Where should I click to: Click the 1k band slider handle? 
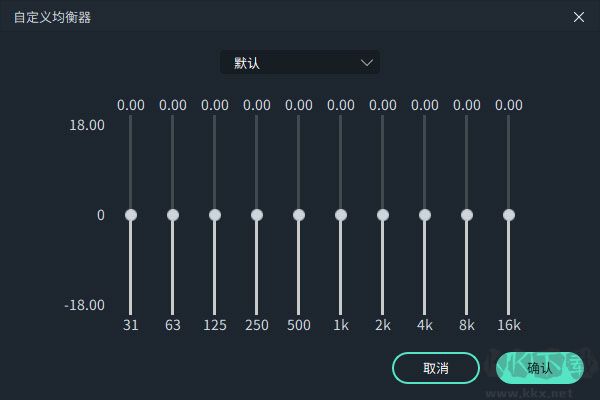(x=341, y=215)
